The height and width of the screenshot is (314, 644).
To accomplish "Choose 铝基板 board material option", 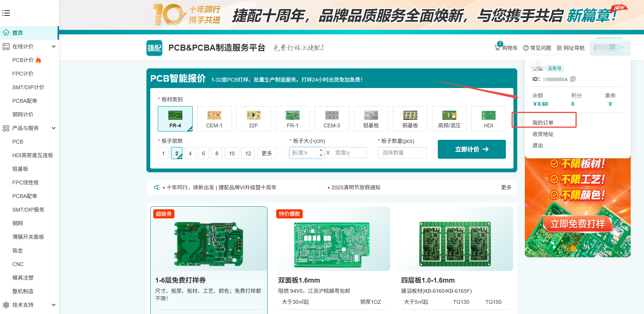I will [371, 119].
